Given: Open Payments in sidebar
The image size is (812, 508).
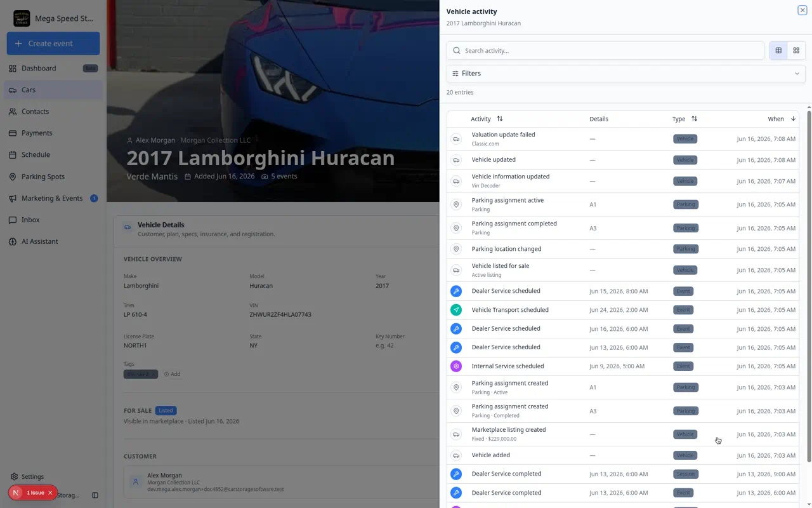Looking at the screenshot, I should click(53, 133).
